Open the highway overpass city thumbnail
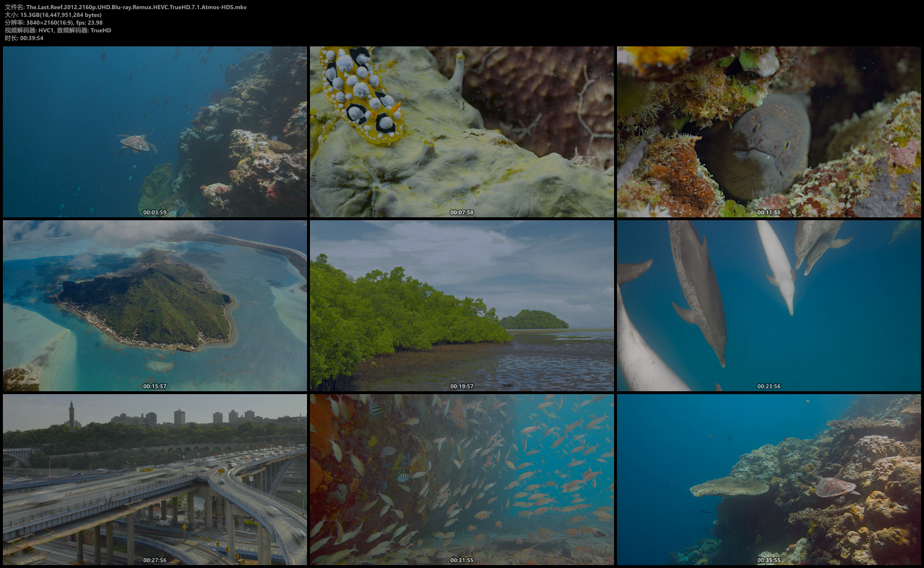Image resolution: width=924 pixels, height=568 pixels. click(x=154, y=479)
